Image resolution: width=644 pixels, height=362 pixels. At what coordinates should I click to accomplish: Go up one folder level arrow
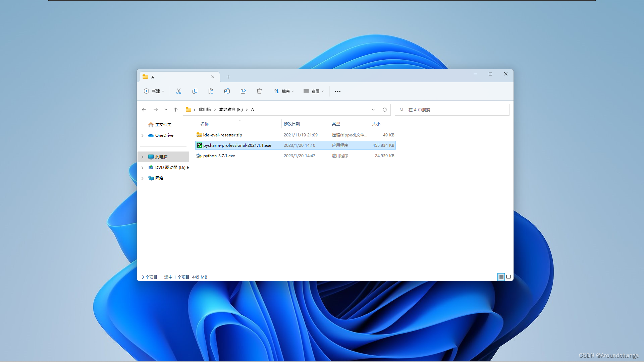(175, 110)
